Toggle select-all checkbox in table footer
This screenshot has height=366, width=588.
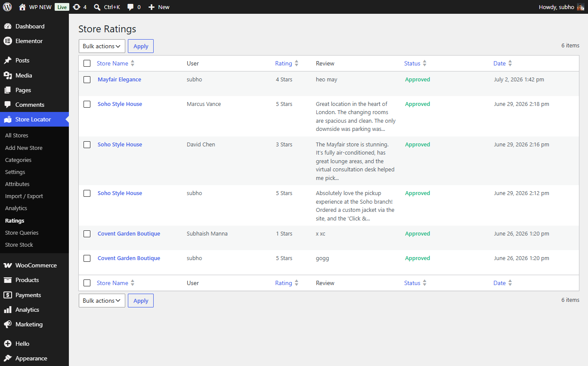point(87,283)
